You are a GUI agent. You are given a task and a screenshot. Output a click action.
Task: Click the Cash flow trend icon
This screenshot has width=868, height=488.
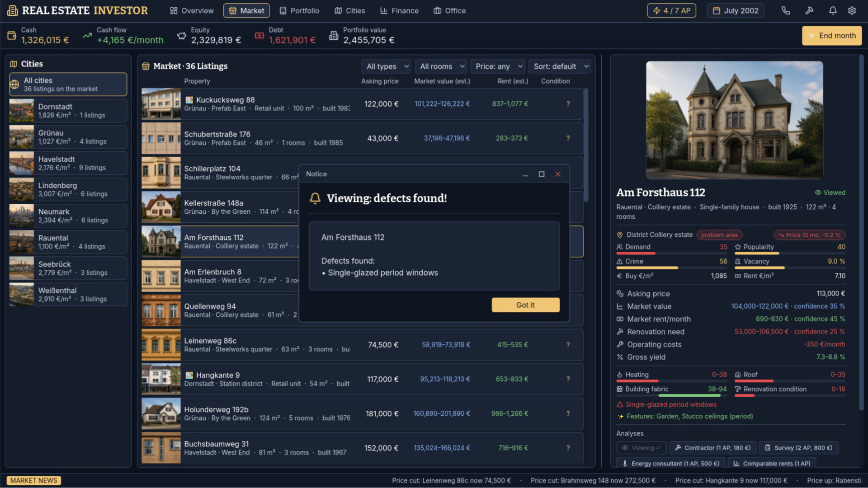(87, 35)
